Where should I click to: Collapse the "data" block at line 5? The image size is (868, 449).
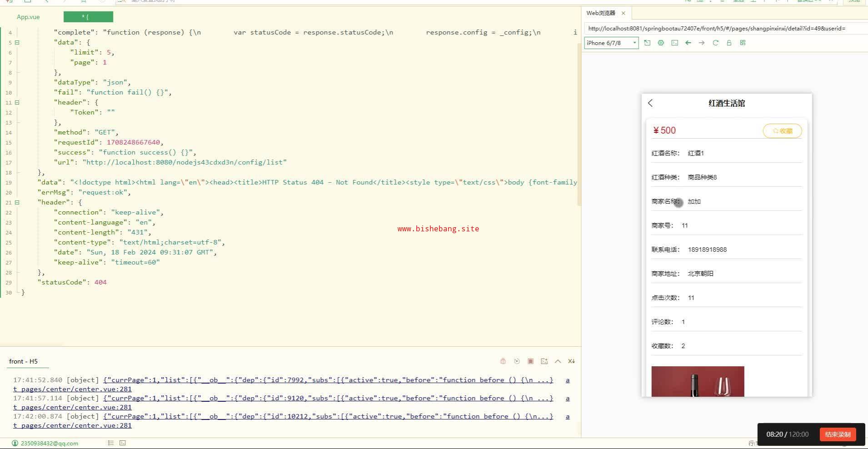point(17,42)
